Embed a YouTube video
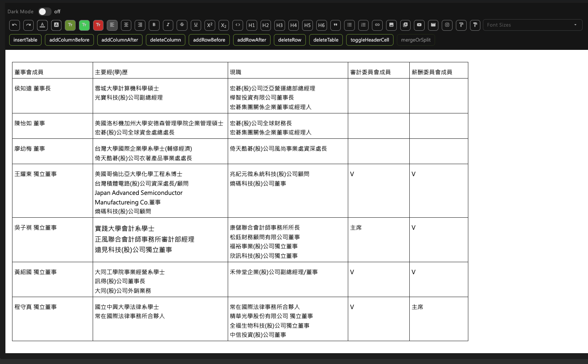588x364 pixels. tap(419, 25)
